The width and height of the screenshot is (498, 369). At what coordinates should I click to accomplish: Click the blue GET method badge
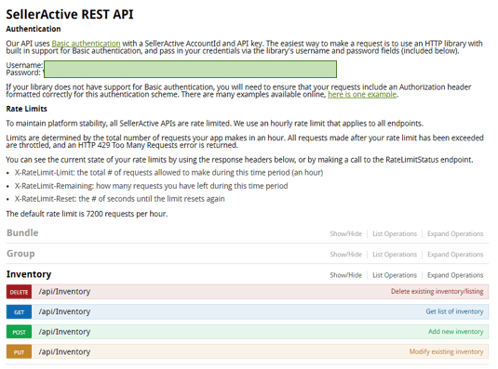19,312
